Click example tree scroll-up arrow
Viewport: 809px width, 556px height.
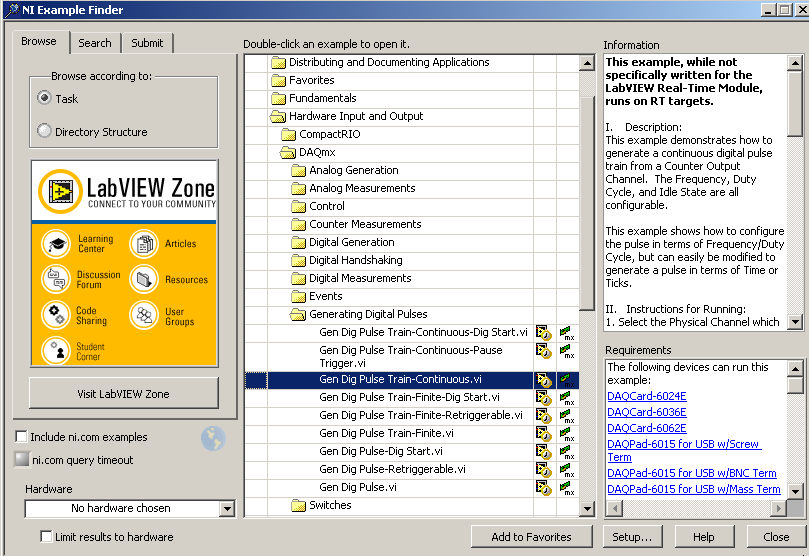(587, 63)
